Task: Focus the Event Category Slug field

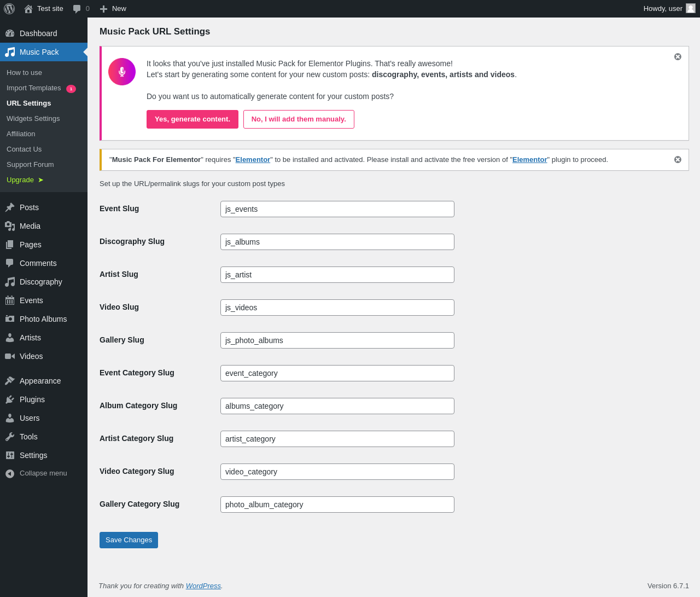Action: tap(337, 373)
